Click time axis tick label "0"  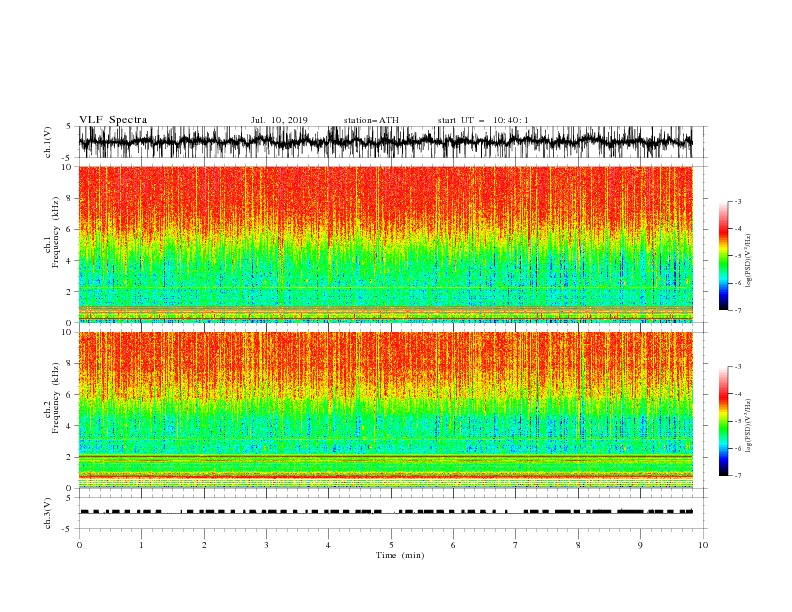click(79, 545)
